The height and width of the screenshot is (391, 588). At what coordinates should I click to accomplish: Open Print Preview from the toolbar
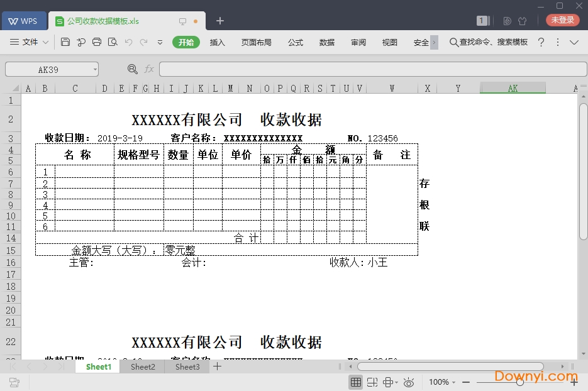coord(114,42)
